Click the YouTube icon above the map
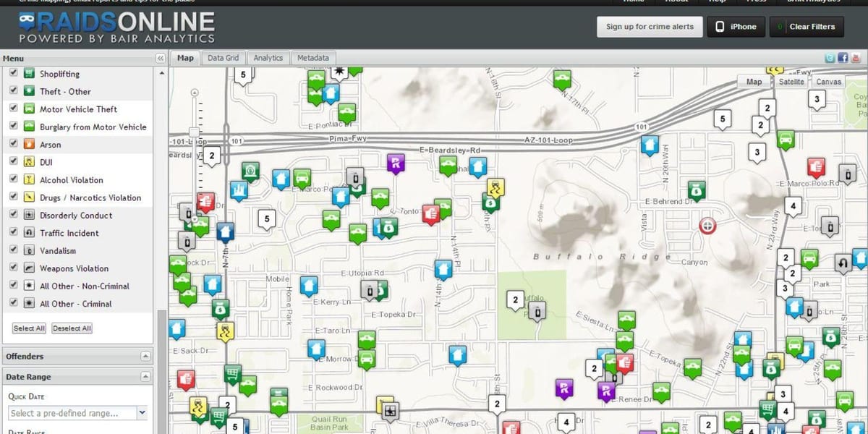The height and width of the screenshot is (434, 868). pyautogui.click(x=855, y=58)
